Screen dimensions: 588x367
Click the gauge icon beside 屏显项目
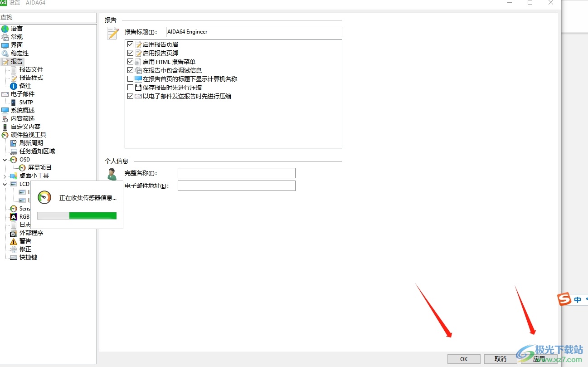point(22,167)
